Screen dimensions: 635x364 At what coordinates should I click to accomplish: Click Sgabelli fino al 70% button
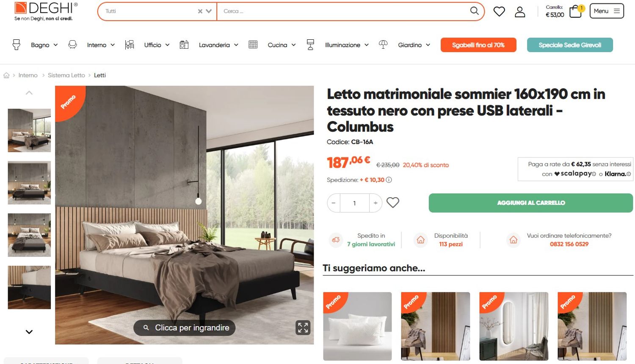pyautogui.click(x=478, y=45)
